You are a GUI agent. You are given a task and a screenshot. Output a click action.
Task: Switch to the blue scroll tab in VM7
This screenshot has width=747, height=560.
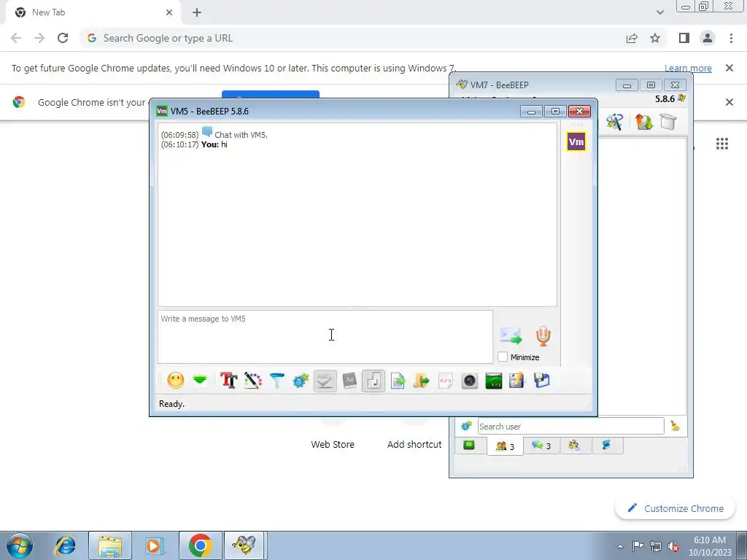click(x=606, y=446)
